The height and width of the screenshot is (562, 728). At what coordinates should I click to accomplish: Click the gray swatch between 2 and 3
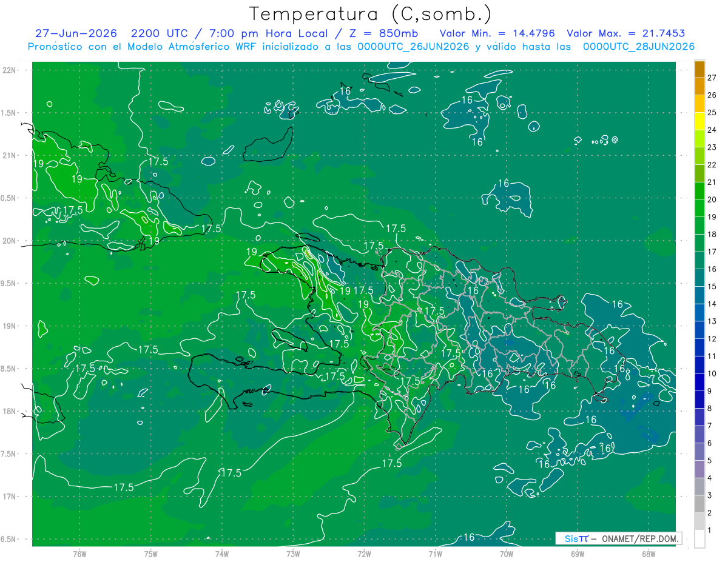(x=699, y=504)
